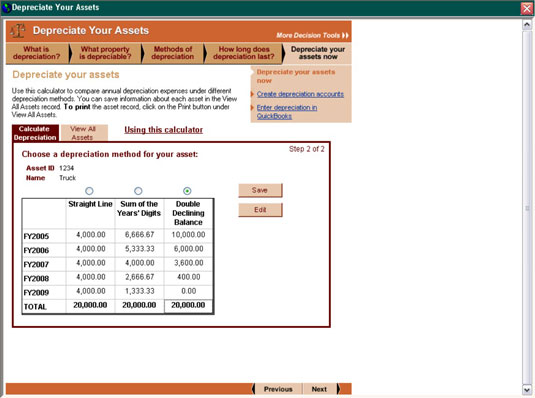
Task: Click the FY2006 row label
Action: (36, 251)
